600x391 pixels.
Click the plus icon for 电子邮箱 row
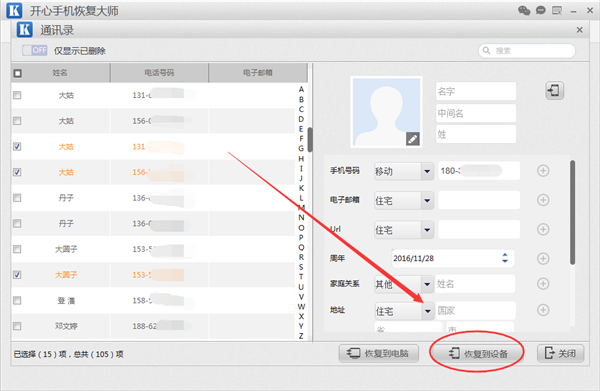tap(543, 200)
